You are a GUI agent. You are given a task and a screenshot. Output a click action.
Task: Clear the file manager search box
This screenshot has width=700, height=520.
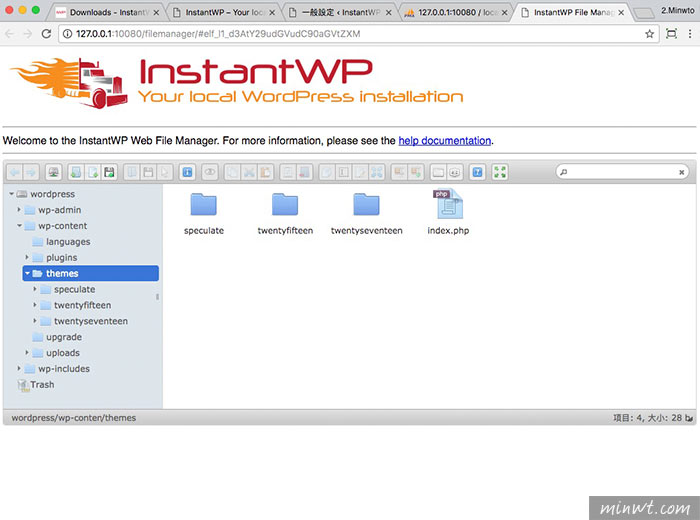click(681, 172)
